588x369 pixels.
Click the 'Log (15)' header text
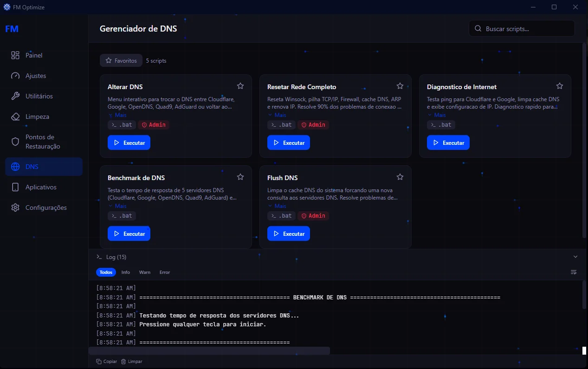[116, 257]
